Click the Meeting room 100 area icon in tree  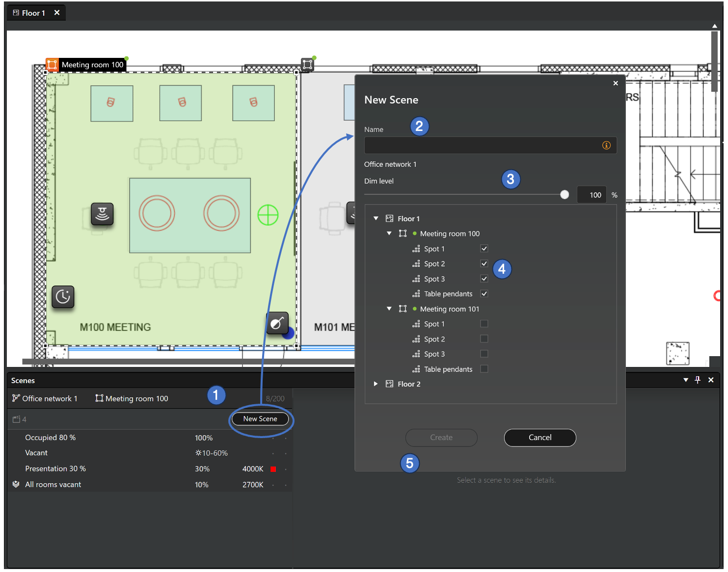(x=403, y=234)
